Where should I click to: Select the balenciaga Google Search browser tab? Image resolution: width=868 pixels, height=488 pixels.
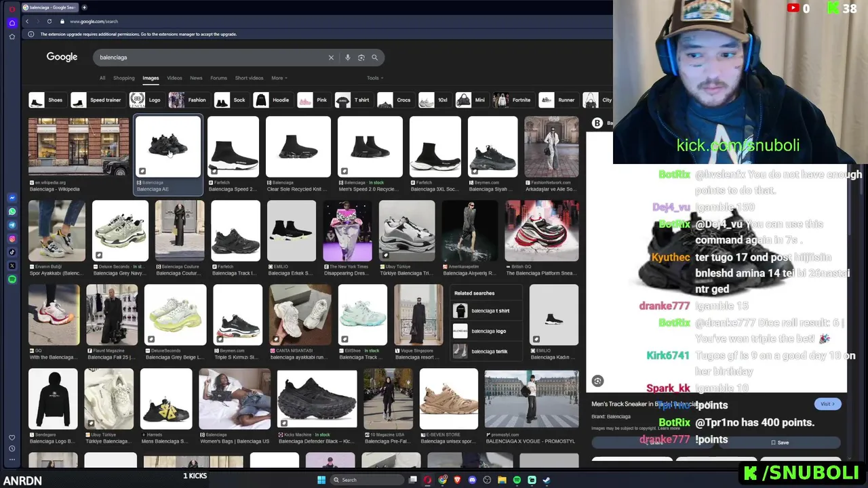coord(51,7)
